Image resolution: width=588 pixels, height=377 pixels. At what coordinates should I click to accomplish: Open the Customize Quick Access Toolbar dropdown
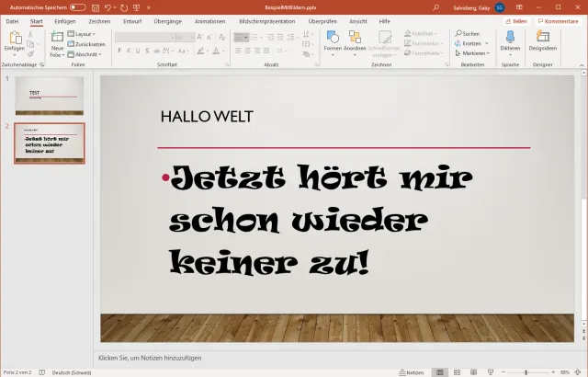(149, 7)
